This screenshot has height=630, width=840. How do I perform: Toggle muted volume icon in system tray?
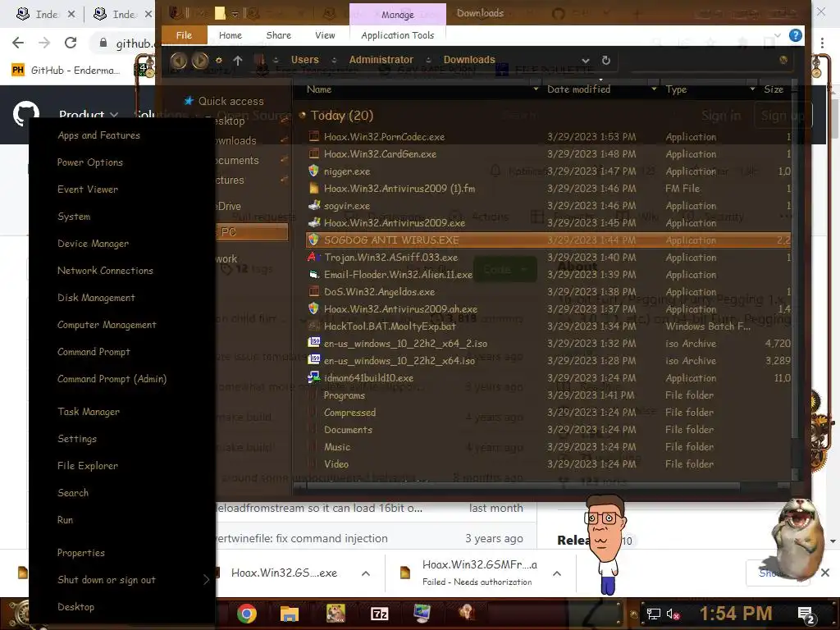[x=673, y=614]
